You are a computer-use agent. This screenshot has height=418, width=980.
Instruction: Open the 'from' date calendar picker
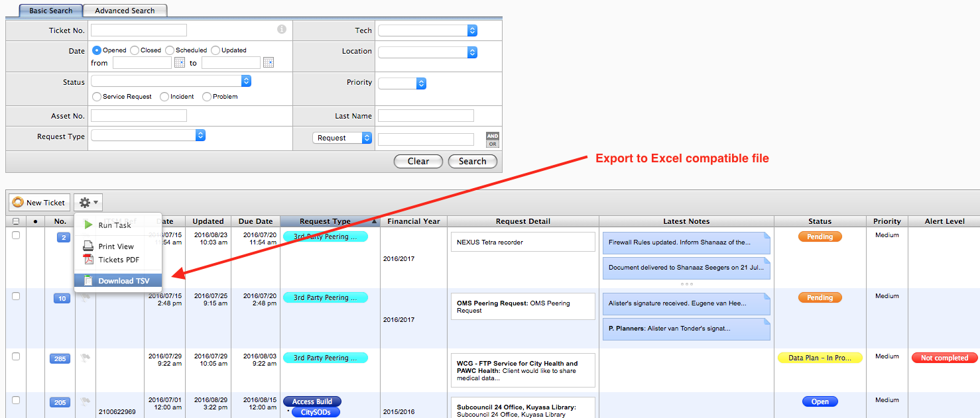pos(180,62)
